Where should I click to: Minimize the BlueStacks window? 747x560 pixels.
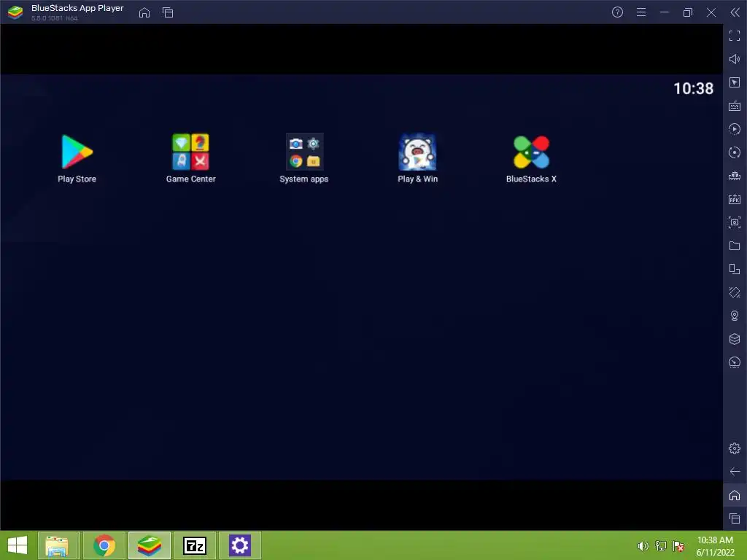pyautogui.click(x=665, y=12)
